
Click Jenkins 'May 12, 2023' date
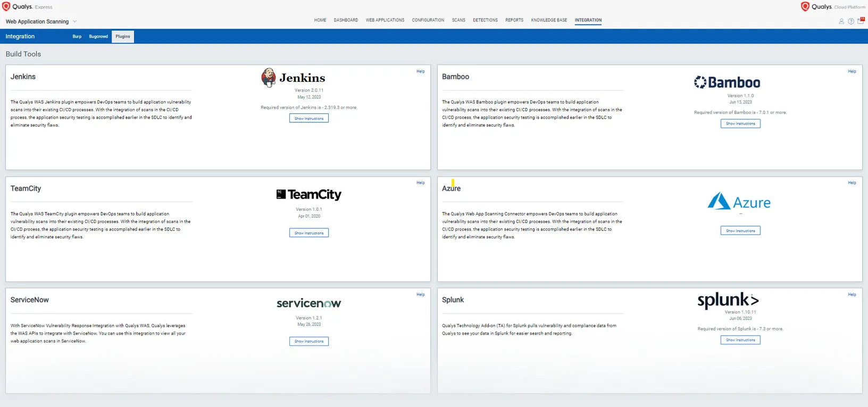309,97
